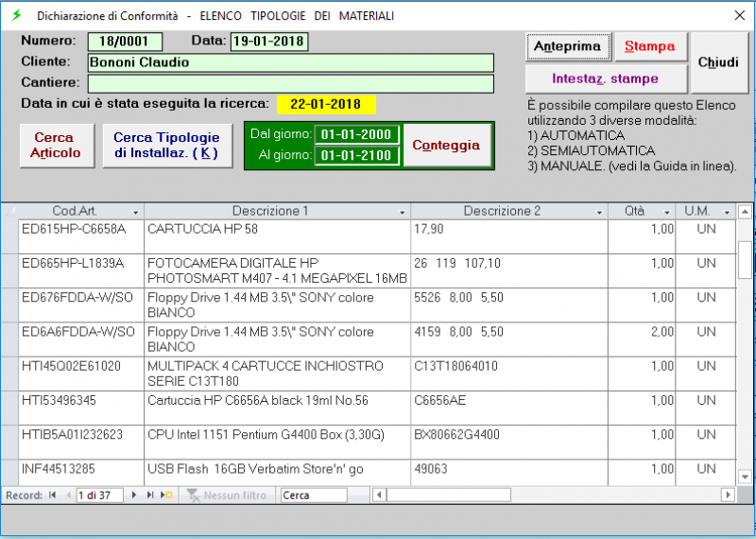Click the Cerca Articolo button
The image size is (756, 539).
click(x=55, y=146)
